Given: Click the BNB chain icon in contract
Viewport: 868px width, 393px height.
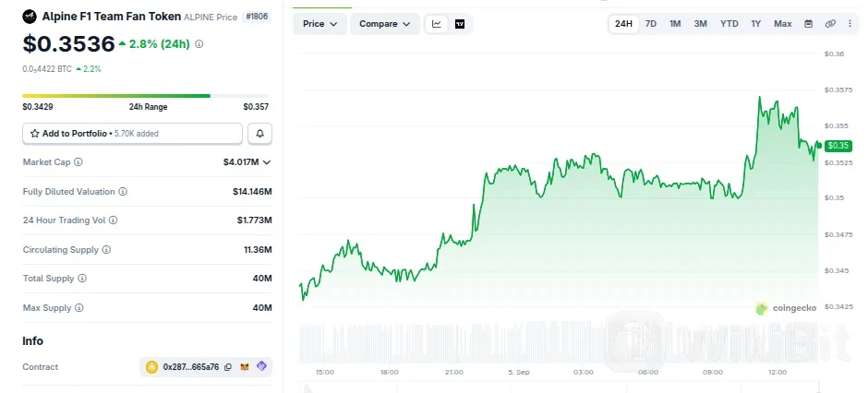Looking at the screenshot, I should click(151, 367).
